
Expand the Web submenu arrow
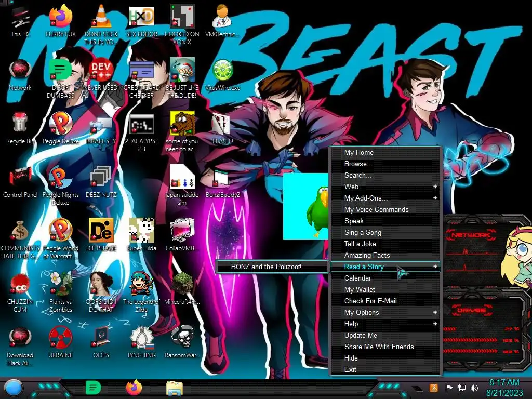coord(435,187)
